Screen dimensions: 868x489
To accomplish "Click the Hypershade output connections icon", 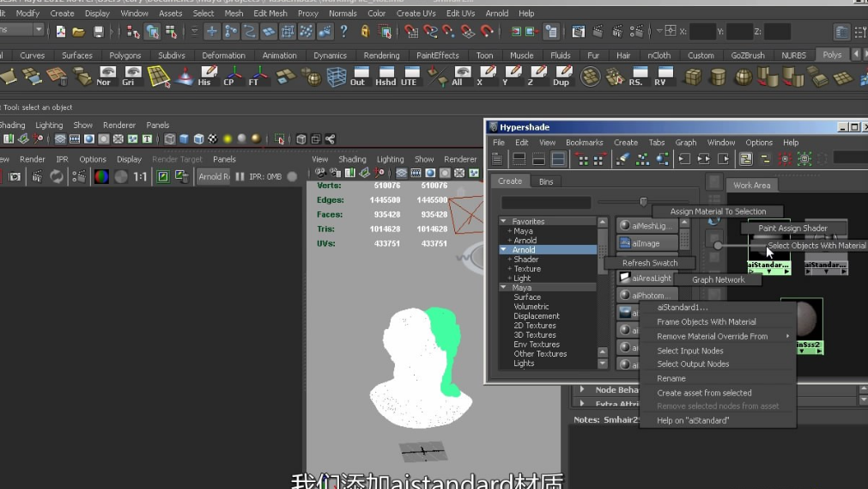I will coord(724,160).
